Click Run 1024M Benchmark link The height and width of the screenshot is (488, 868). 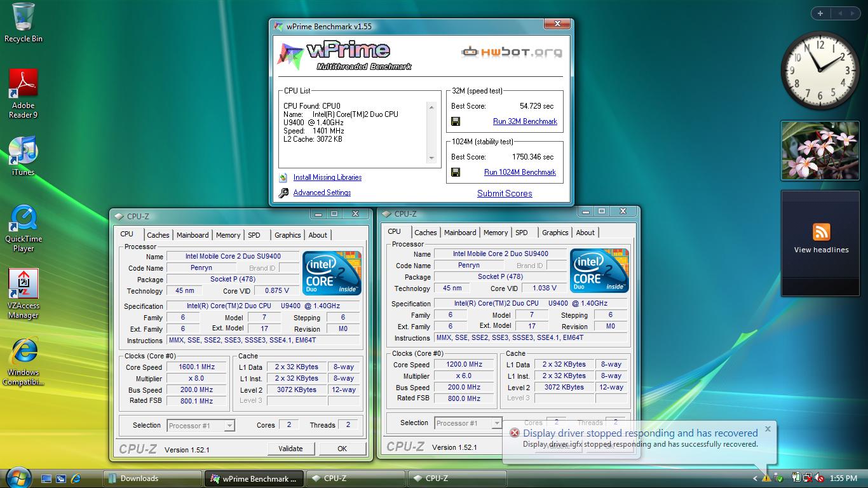(x=520, y=172)
